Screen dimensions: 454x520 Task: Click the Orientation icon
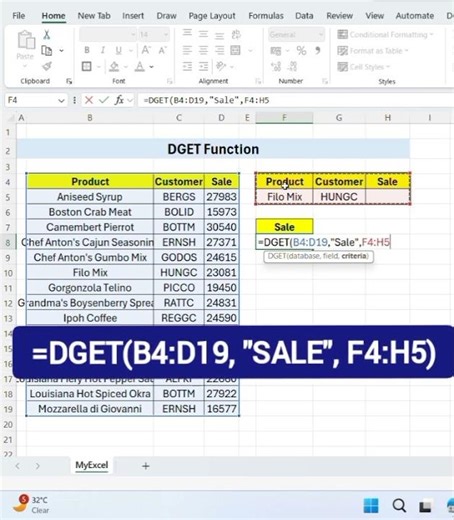pos(221,66)
